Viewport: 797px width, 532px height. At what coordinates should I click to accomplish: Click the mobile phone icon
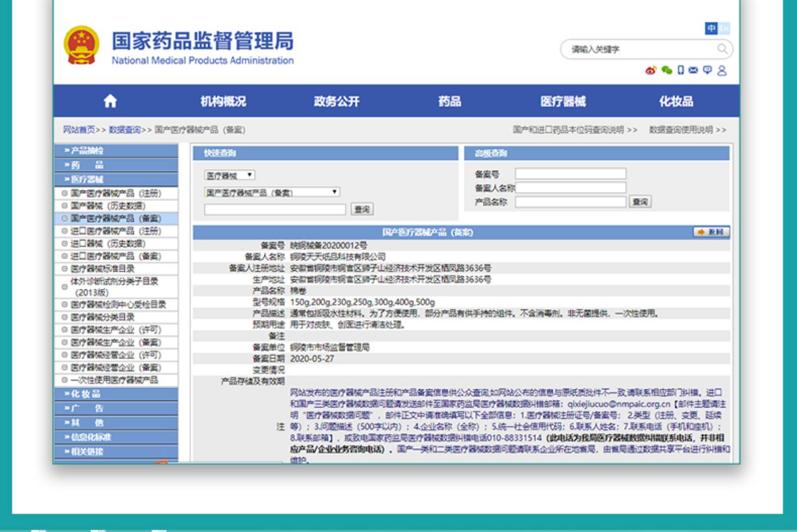(681, 70)
